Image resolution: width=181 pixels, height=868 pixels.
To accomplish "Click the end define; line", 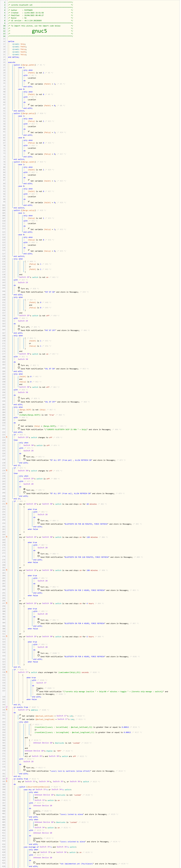I will (14, 57).
